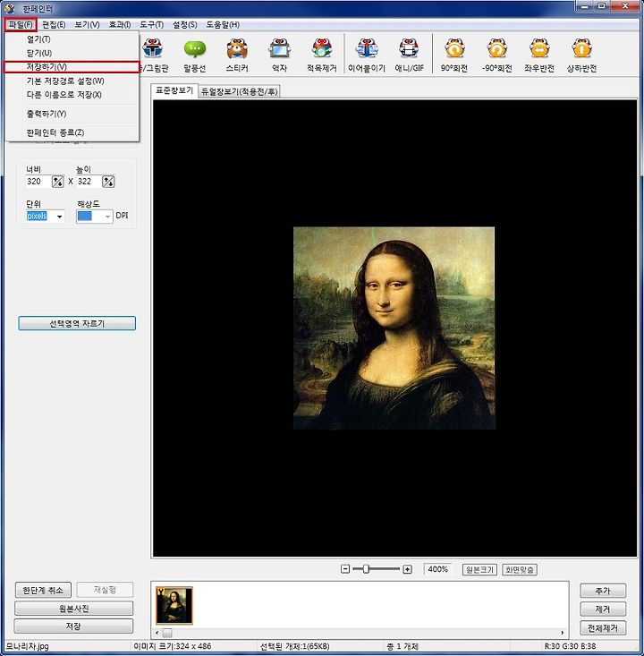Click zoom in plus icon
The width and height of the screenshot is (644, 656).
(407, 569)
